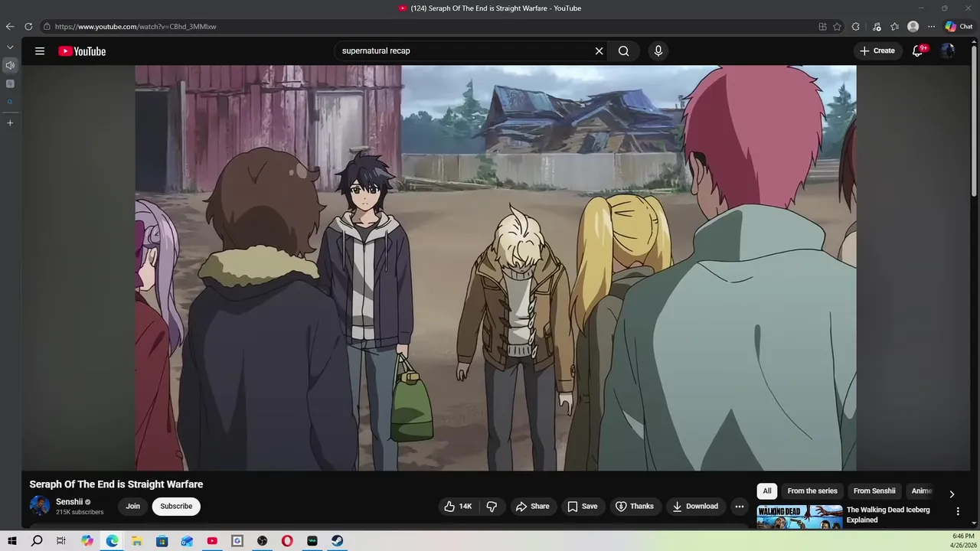Go back with the browser back arrow
Image resolution: width=980 pixels, height=551 pixels.
(10, 26)
